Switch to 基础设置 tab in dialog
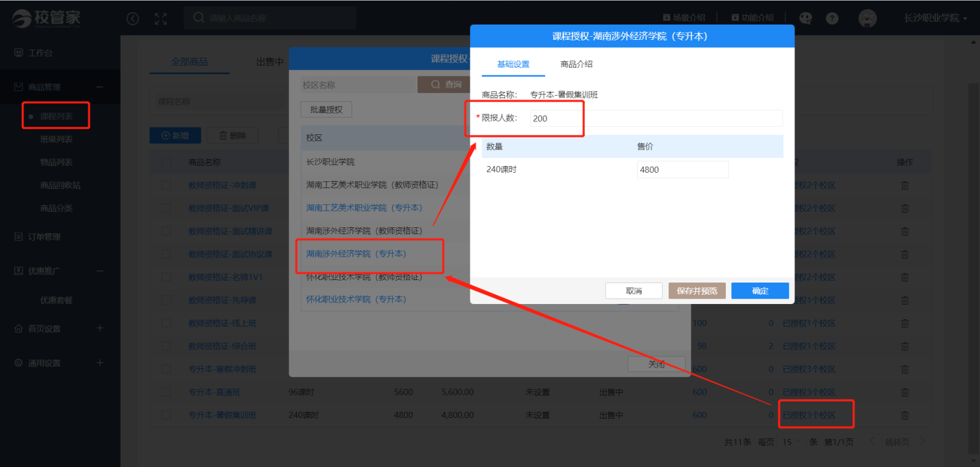The width and height of the screenshot is (980, 467). coord(513,64)
